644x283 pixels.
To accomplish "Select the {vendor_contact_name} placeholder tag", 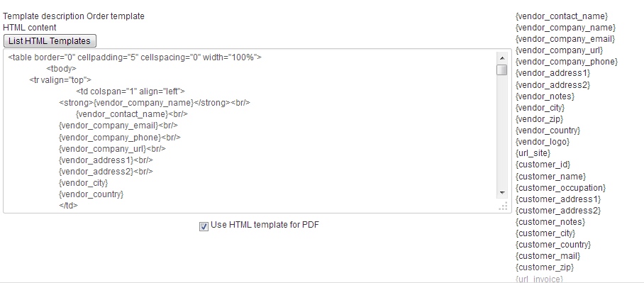I will (562, 16).
